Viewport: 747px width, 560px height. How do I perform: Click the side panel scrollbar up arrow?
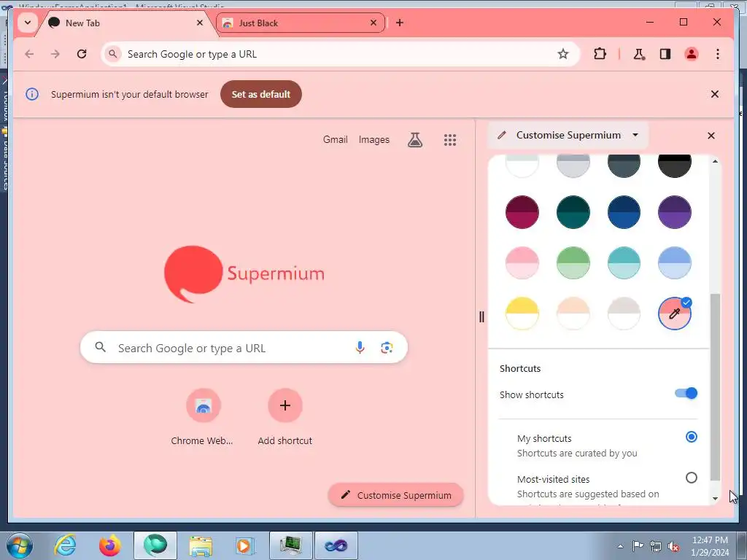715,161
